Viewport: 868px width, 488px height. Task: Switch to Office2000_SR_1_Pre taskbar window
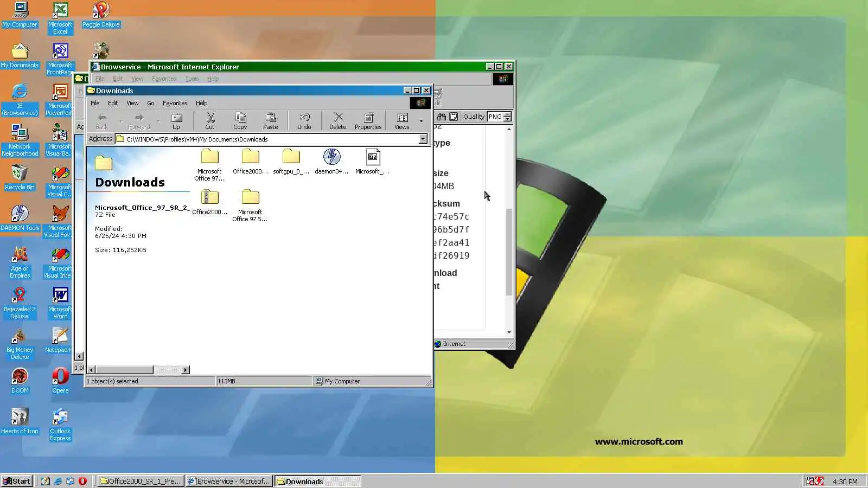coord(140,481)
